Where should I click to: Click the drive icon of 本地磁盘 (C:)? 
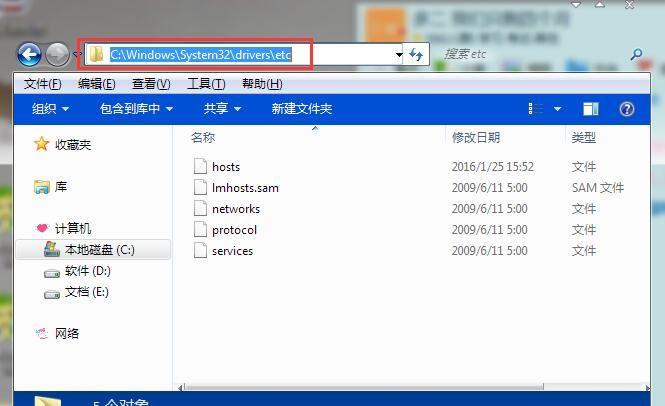(52, 249)
